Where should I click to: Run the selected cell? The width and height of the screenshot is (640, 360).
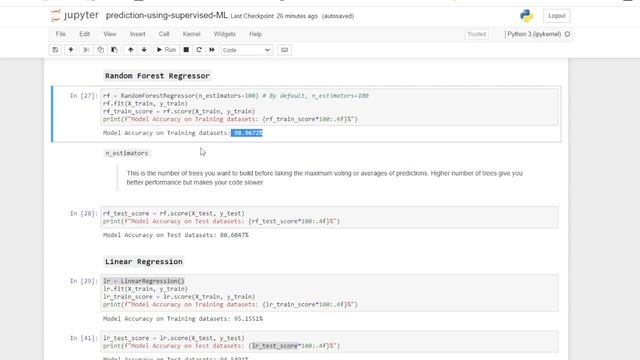click(x=166, y=50)
